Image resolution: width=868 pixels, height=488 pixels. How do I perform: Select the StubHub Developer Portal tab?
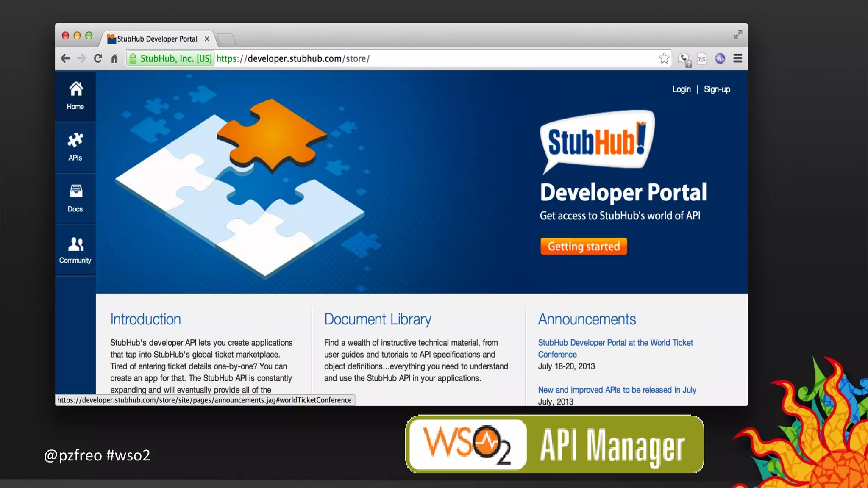(x=157, y=39)
